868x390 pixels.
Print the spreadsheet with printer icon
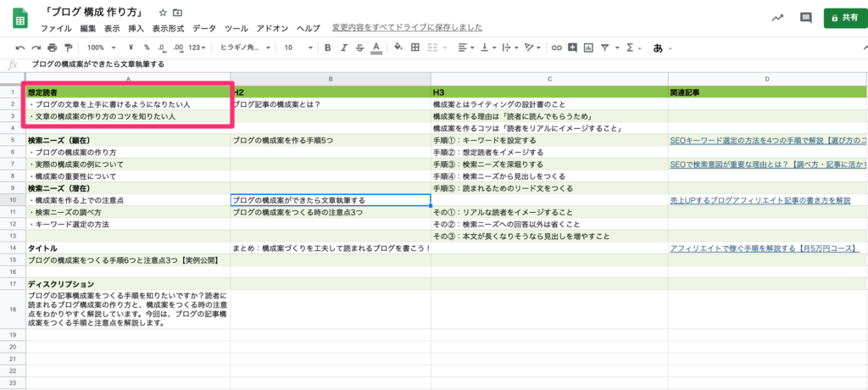[53, 47]
